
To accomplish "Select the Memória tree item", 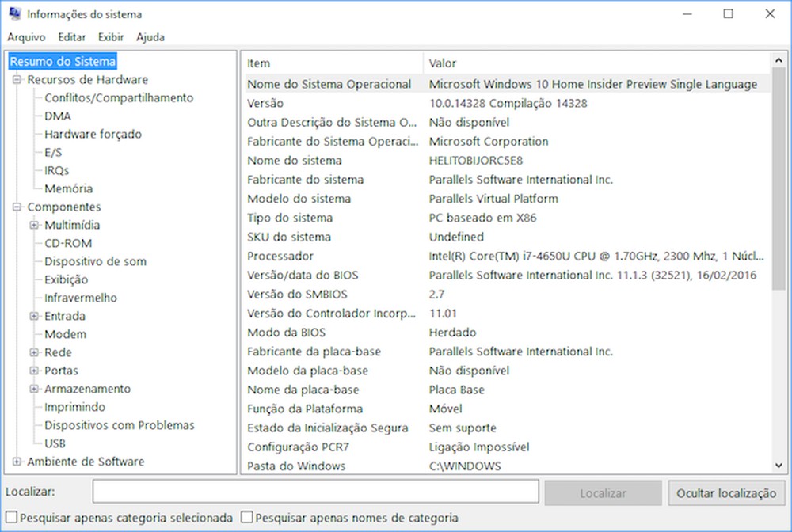I will point(69,188).
